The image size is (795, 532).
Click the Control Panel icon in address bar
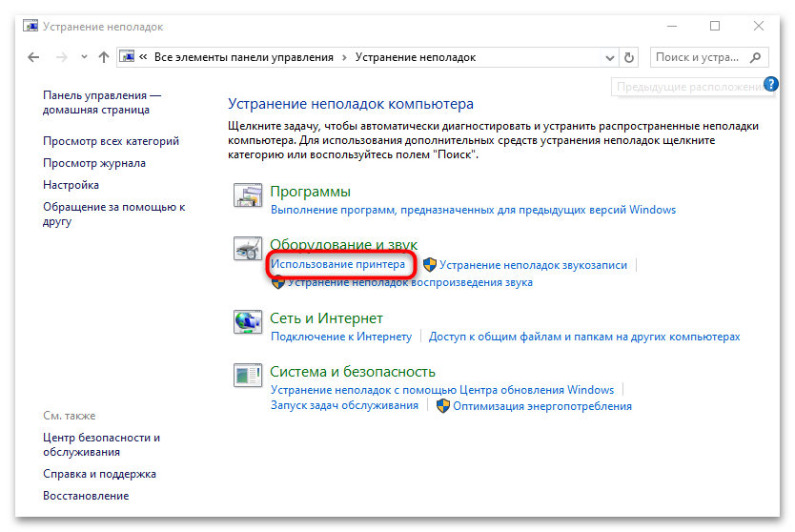128,56
